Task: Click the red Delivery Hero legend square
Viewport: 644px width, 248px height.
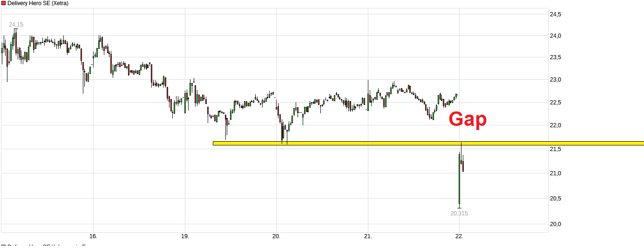Action: coord(4,3)
